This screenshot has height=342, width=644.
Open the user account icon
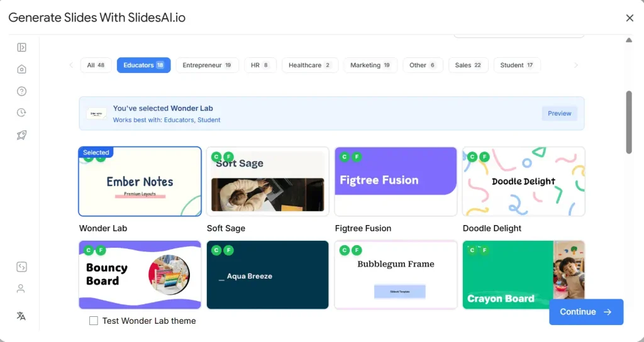pos(21,289)
